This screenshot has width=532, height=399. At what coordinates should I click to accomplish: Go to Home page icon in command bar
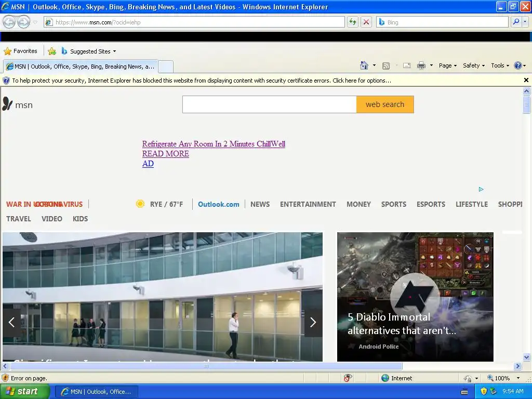(x=364, y=65)
